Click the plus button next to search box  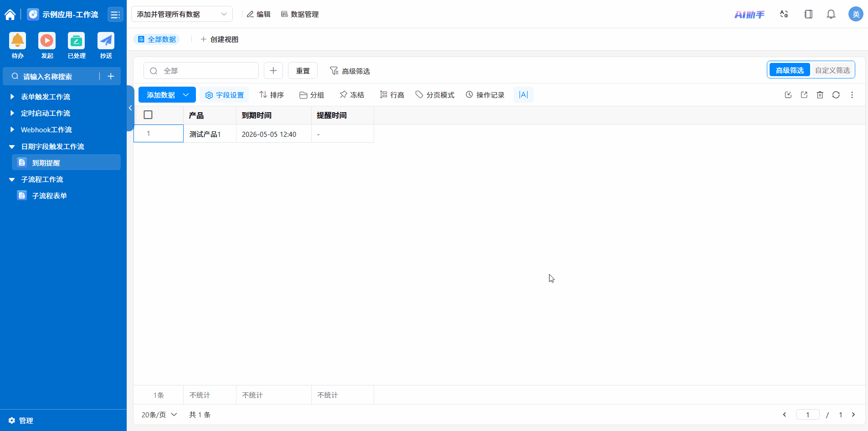(x=273, y=71)
